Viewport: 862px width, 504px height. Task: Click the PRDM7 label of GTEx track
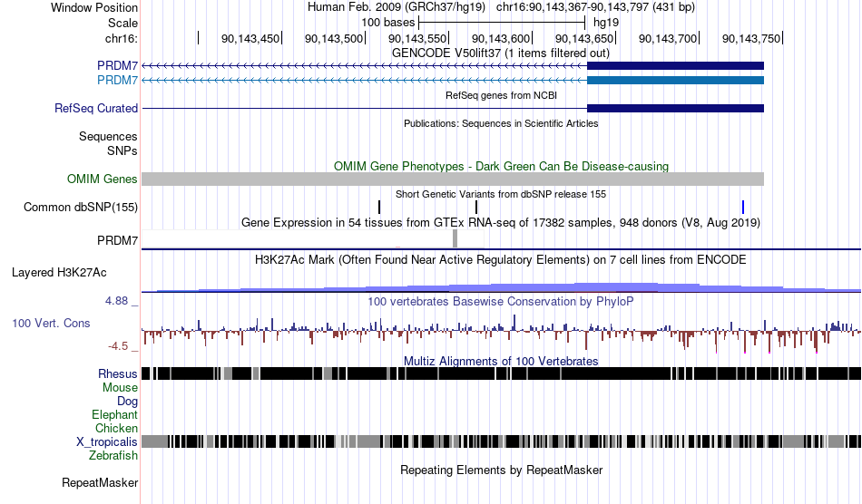tap(117, 240)
